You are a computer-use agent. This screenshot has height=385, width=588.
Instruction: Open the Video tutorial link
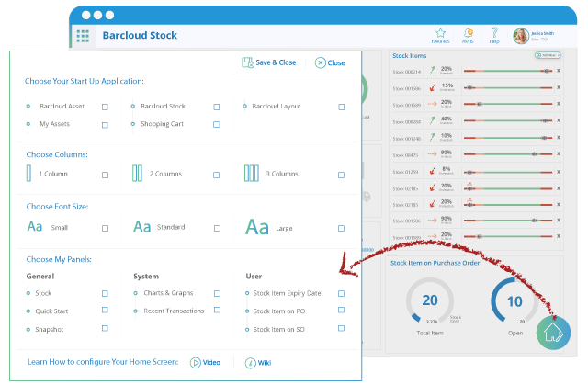pyautogui.click(x=205, y=363)
